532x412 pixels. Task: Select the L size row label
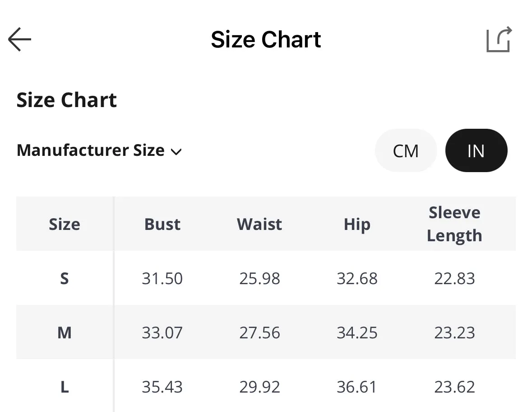coord(65,387)
